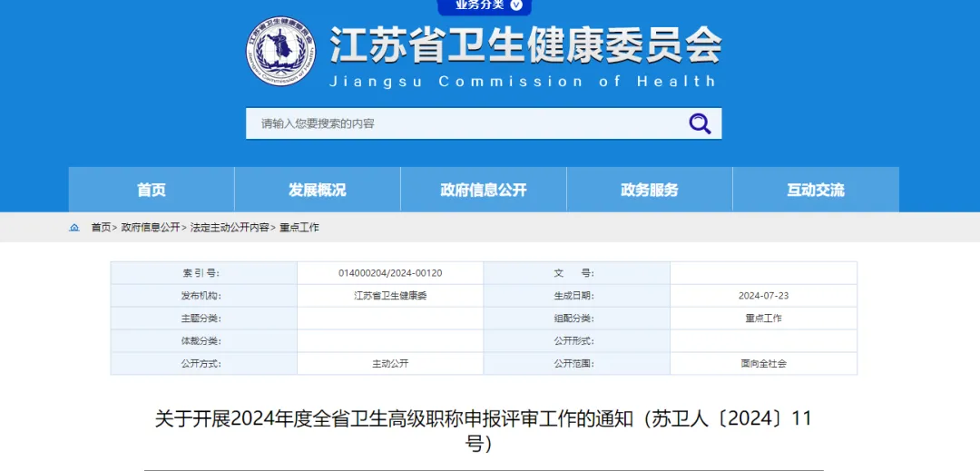Click 政府信息公开 in the breadcrumb trail
This screenshot has height=471, width=980.
pos(151,228)
